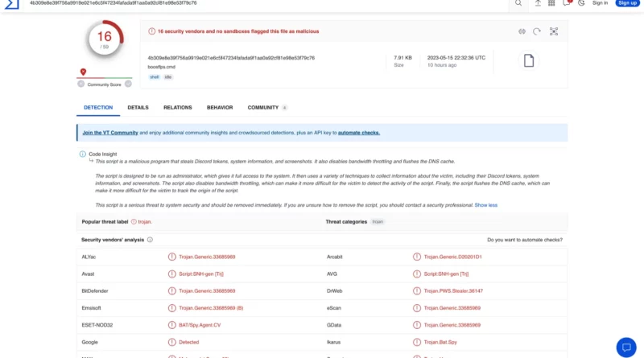Toggle dark mode moon icon
Image resolution: width=644 pixels, height=358 pixels.
[x=581, y=3]
